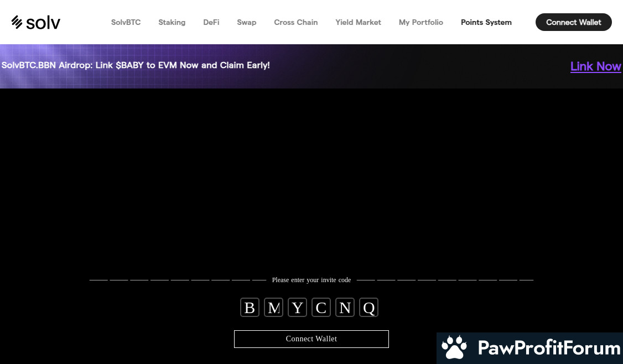Viewport: 623px width, 364px height.
Task: Focus the invite code box containing M
Action: point(274,308)
